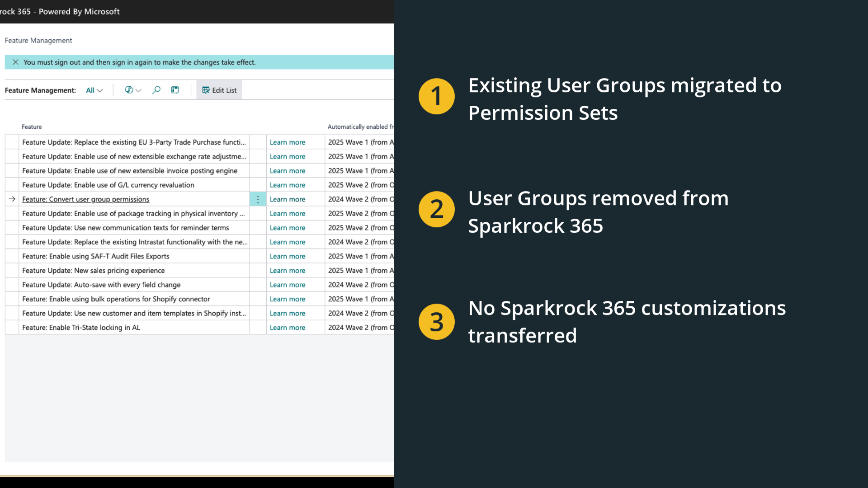The image size is (868, 488).
Task: Dismiss the sign-out notification with the X
Action: tap(15, 62)
